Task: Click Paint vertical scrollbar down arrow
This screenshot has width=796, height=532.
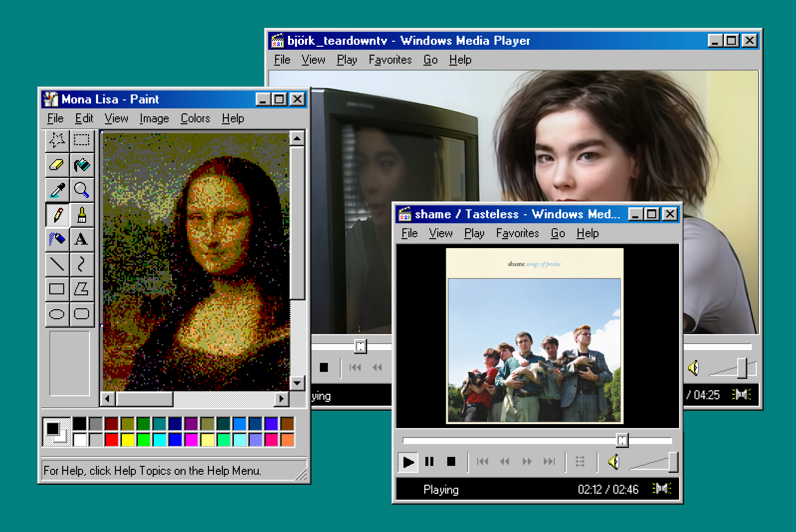Action: (x=297, y=383)
